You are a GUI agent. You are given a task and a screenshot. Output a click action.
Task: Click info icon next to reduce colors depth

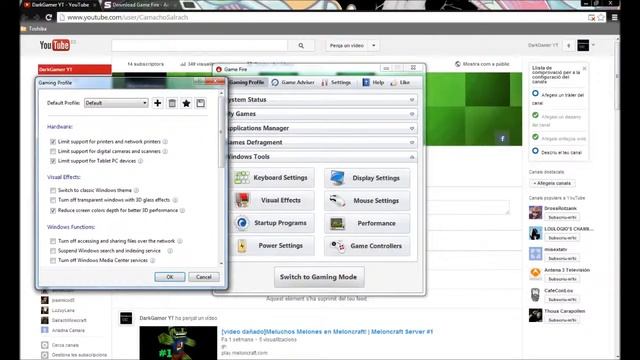point(182,210)
